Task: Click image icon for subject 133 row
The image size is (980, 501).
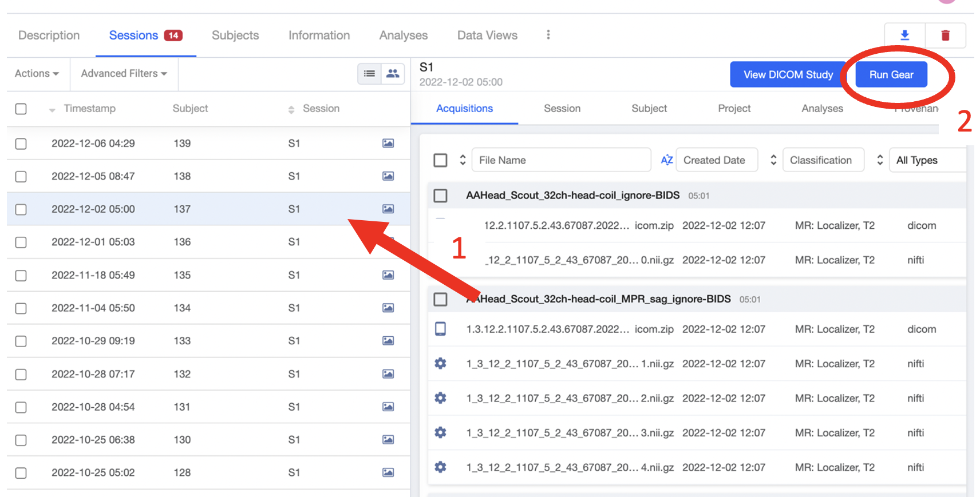Action: (x=388, y=341)
